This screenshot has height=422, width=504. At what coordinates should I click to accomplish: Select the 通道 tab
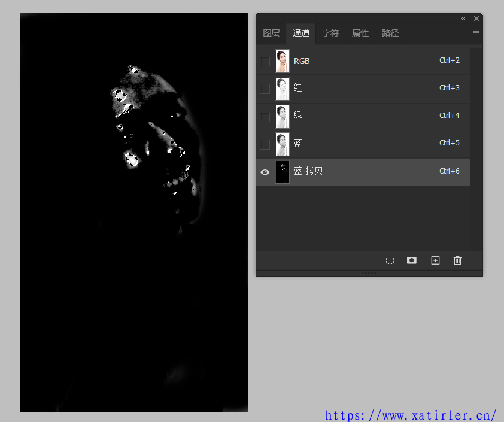coord(301,33)
